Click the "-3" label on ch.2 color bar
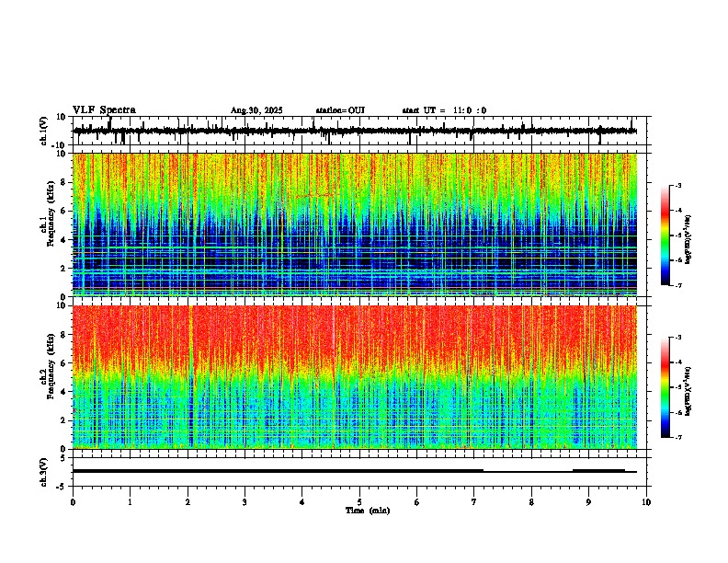The width and height of the screenshot is (728, 563). pos(678,338)
